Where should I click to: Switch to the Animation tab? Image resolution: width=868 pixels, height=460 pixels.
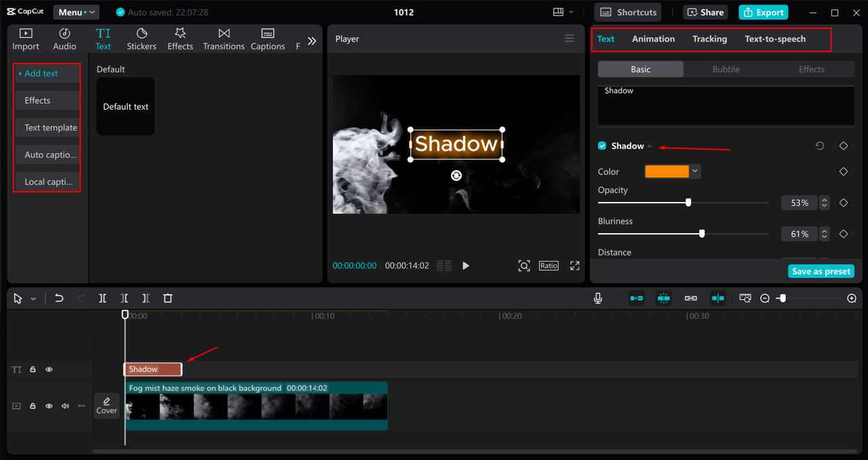(653, 39)
